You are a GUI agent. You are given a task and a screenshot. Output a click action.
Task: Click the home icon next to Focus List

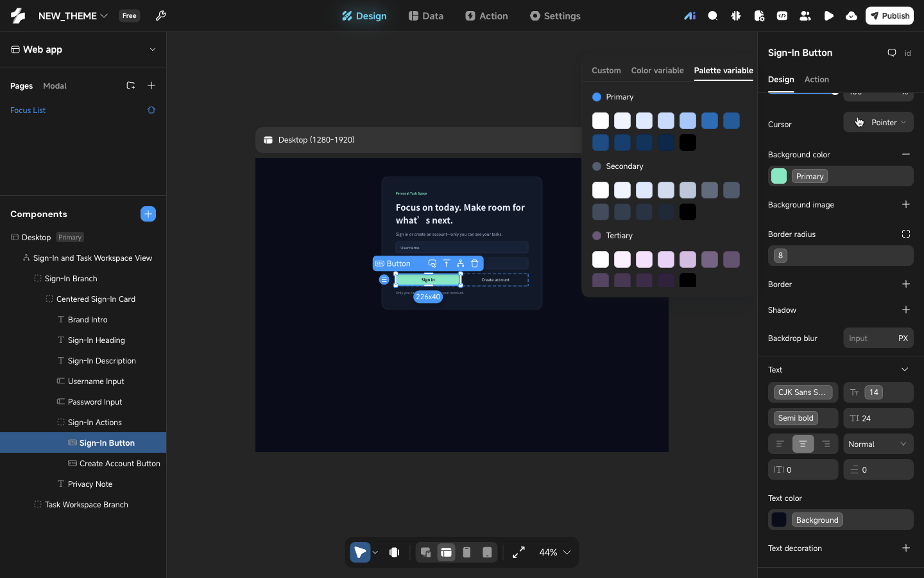coord(151,110)
